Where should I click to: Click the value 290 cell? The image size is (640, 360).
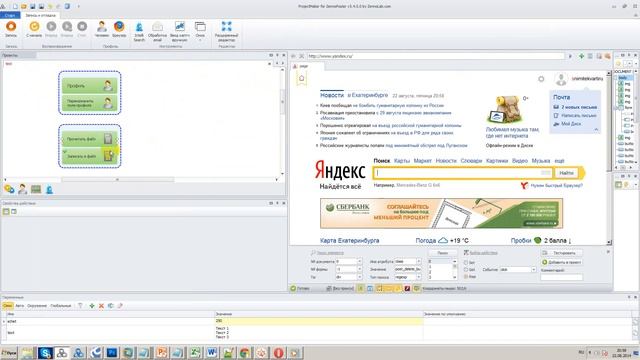(x=319, y=321)
